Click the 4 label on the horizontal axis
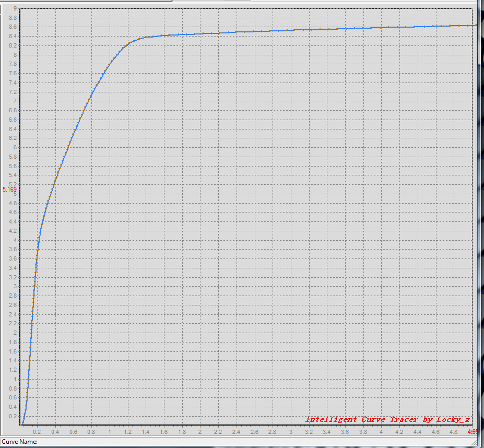This screenshot has width=484, height=448. [x=381, y=432]
